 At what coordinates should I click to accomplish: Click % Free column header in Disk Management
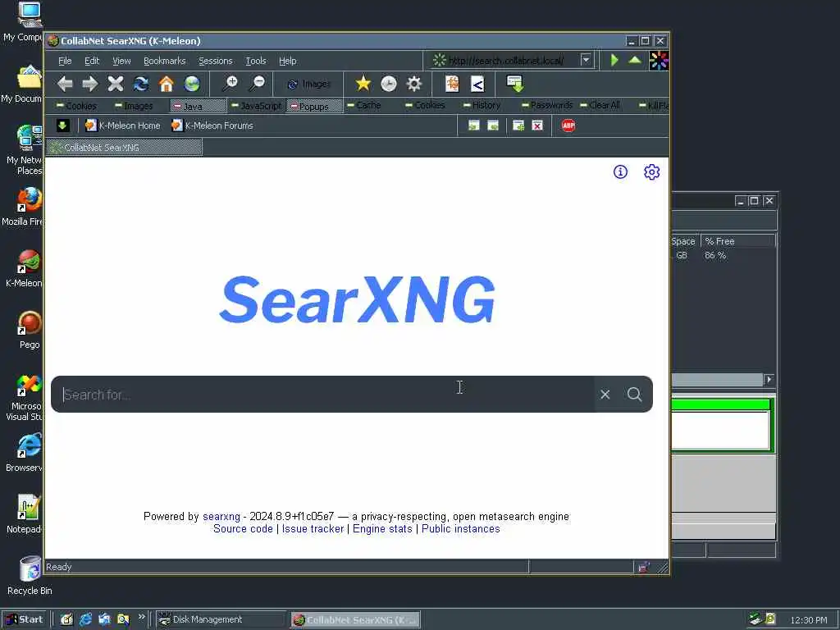[738, 241]
